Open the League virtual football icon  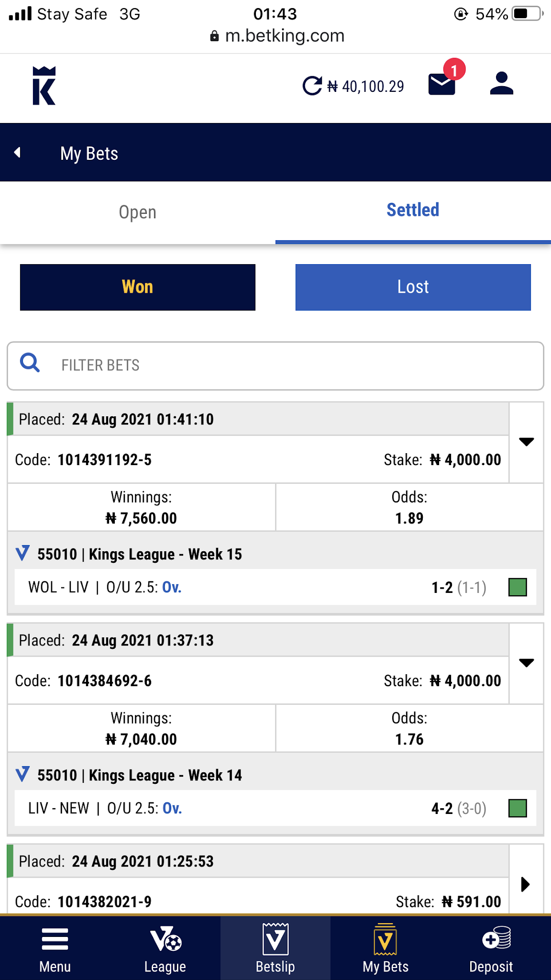pos(165,939)
